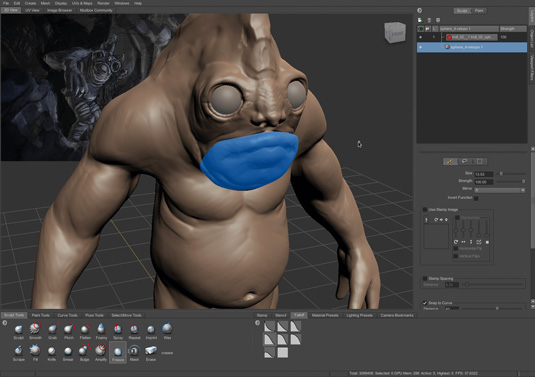
Task: Open the Stamp tray tab
Action: tap(262, 315)
